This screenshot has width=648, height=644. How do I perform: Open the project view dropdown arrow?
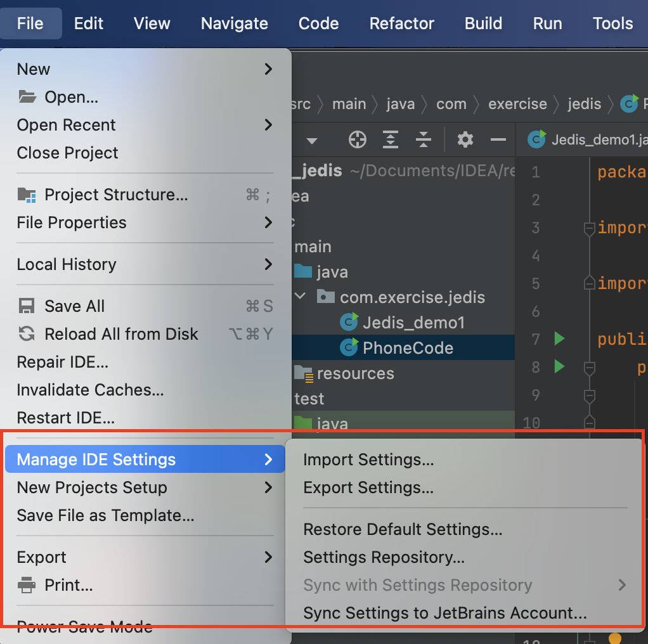coord(312,141)
